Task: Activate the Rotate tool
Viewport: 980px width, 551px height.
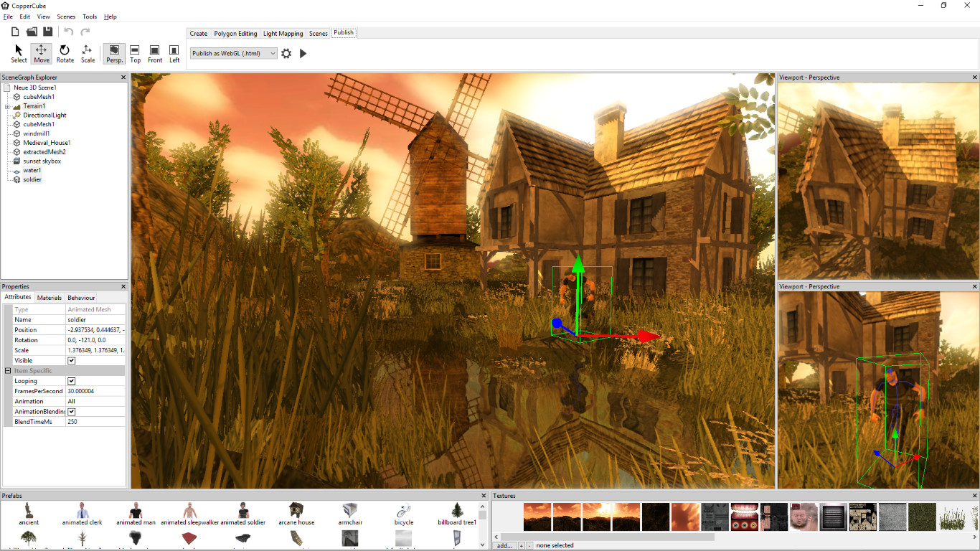Action: (65, 52)
